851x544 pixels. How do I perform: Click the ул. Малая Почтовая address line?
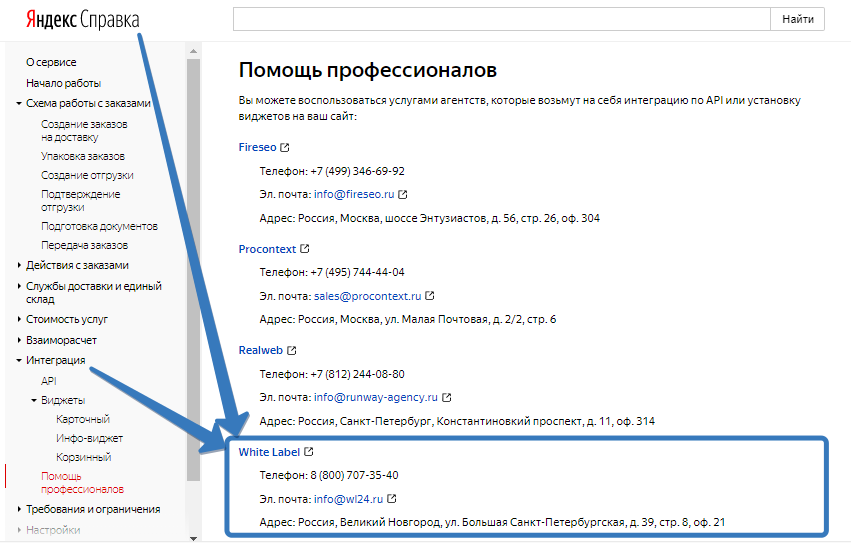pos(408,319)
